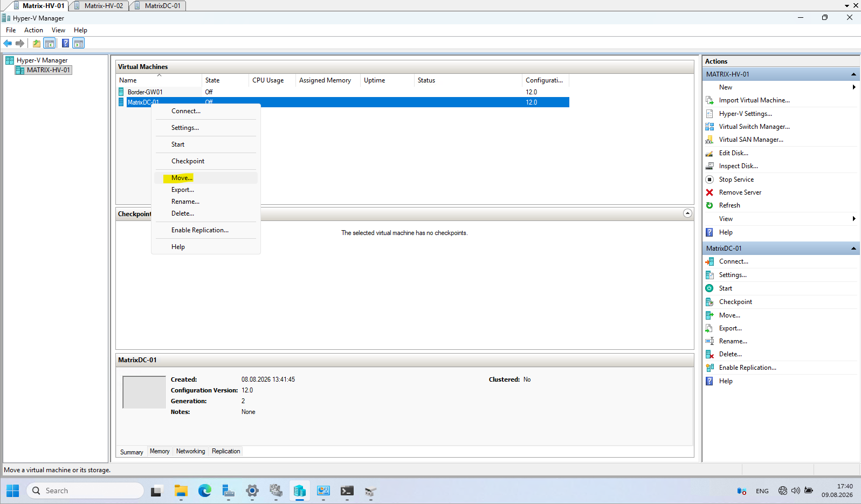Open Import Virtual Machine in Actions pane

point(754,100)
